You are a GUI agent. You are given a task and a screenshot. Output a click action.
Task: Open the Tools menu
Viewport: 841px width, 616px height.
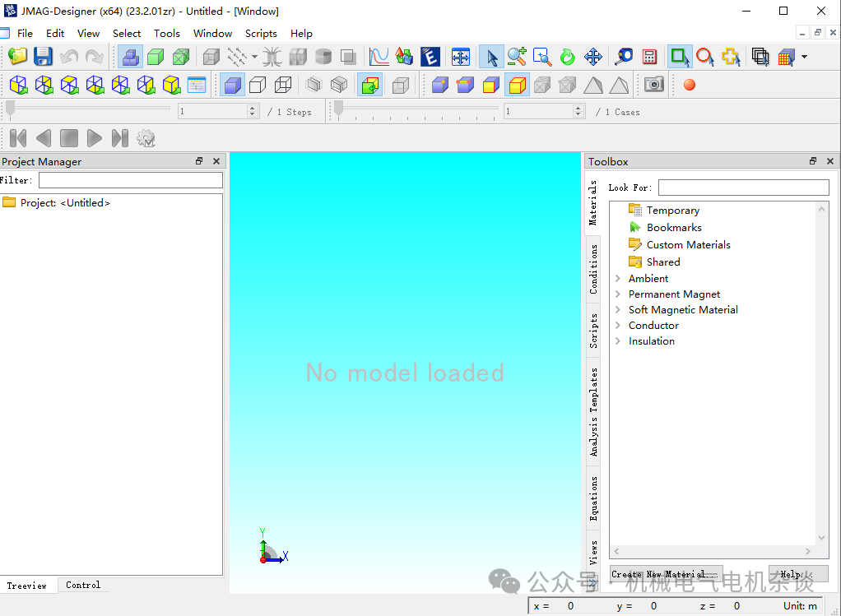pos(167,33)
